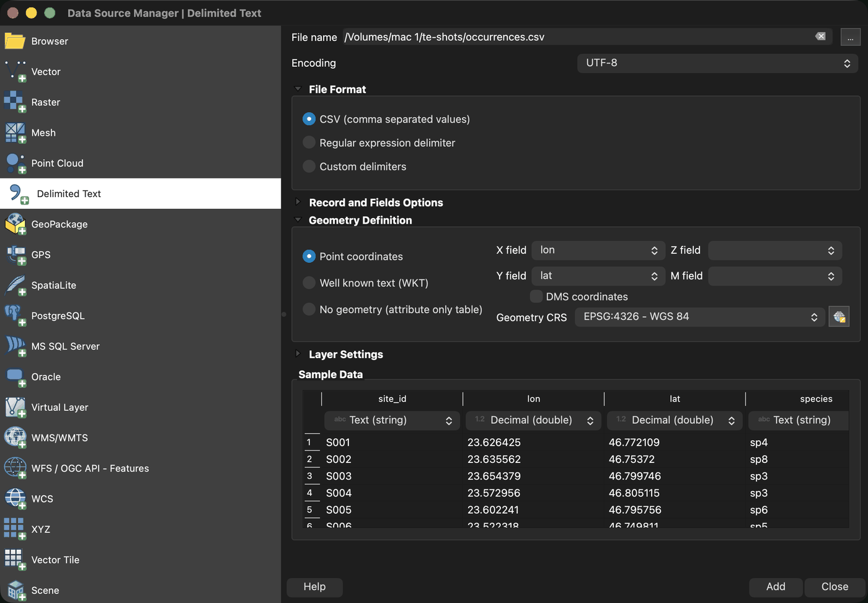
Task: Click sample row S003 cell
Action: click(392, 476)
